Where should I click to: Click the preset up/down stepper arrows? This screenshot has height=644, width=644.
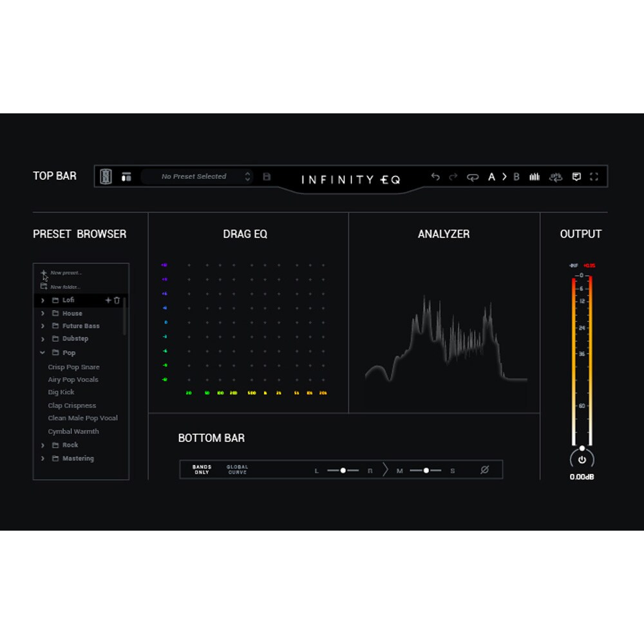point(247,176)
